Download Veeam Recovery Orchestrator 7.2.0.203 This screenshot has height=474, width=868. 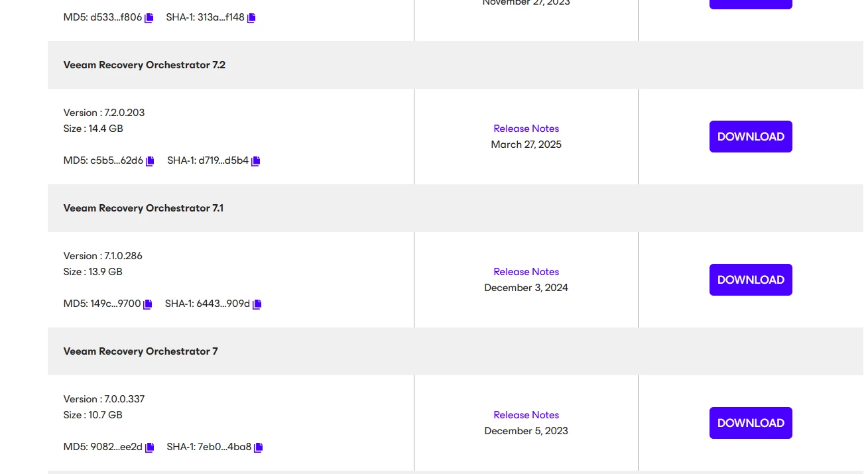(x=751, y=137)
